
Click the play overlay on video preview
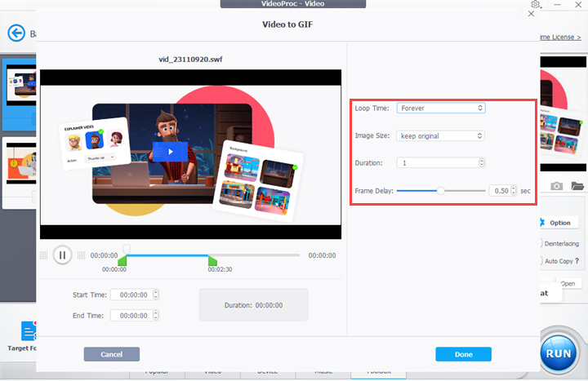(170, 152)
